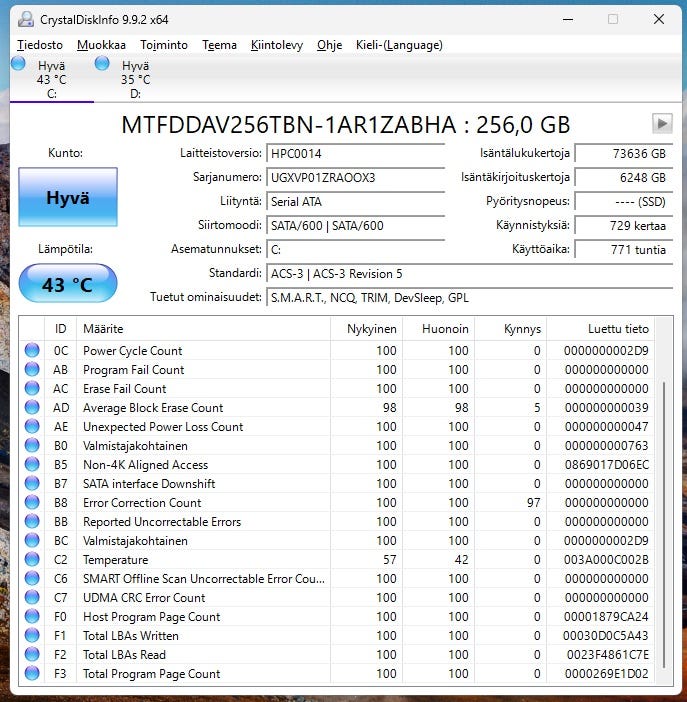Select the C: drive tab at 43 °C
The height and width of the screenshot is (702, 687).
click(x=52, y=79)
